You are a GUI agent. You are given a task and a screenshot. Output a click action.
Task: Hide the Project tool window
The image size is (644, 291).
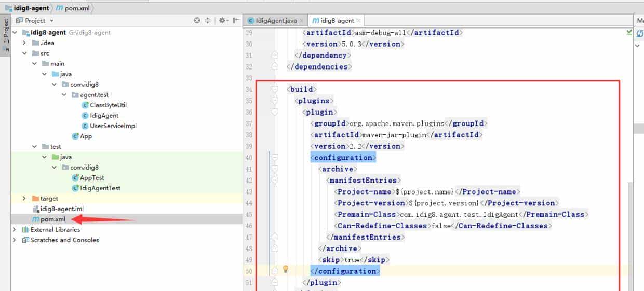[x=236, y=21]
